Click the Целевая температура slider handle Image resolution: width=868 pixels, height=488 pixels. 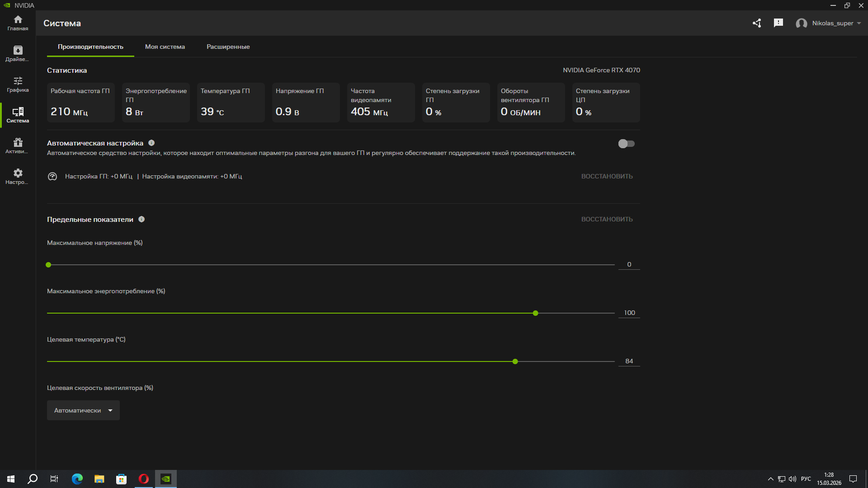click(515, 361)
